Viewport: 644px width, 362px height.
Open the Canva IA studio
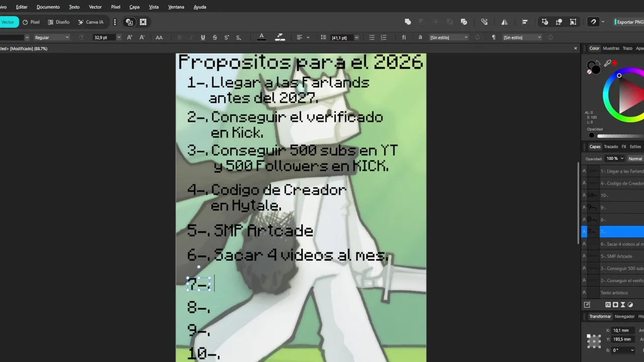(x=91, y=22)
